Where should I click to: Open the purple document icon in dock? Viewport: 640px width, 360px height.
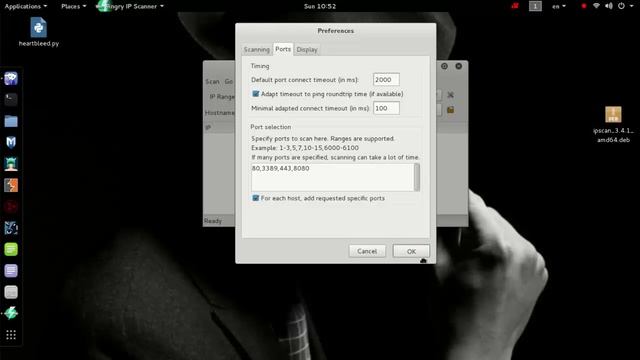coord(11,271)
